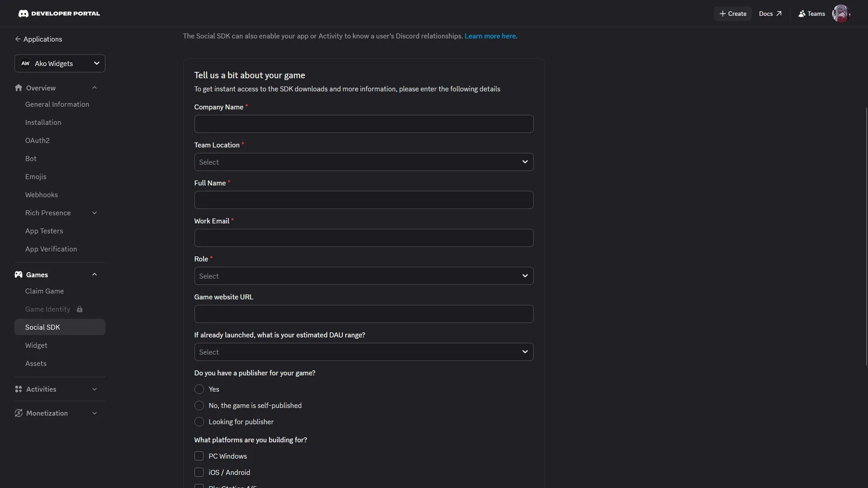Image resolution: width=868 pixels, height=488 pixels.
Task: Click the Overview home icon
Action: [x=19, y=88]
